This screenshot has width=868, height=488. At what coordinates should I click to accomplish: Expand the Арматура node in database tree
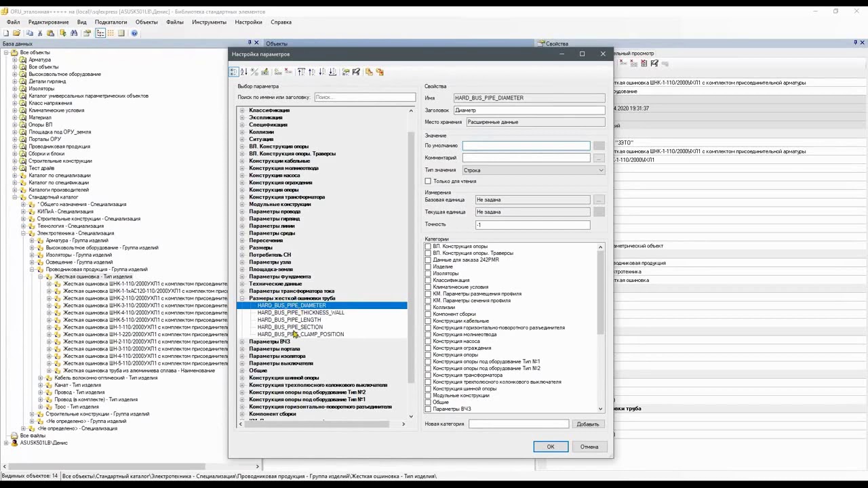(x=15, y=60)
